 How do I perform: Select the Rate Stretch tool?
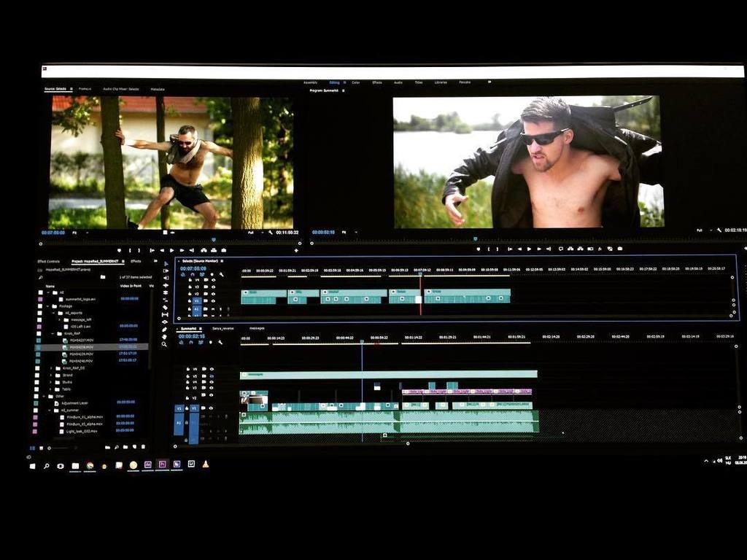coord(165,300)
